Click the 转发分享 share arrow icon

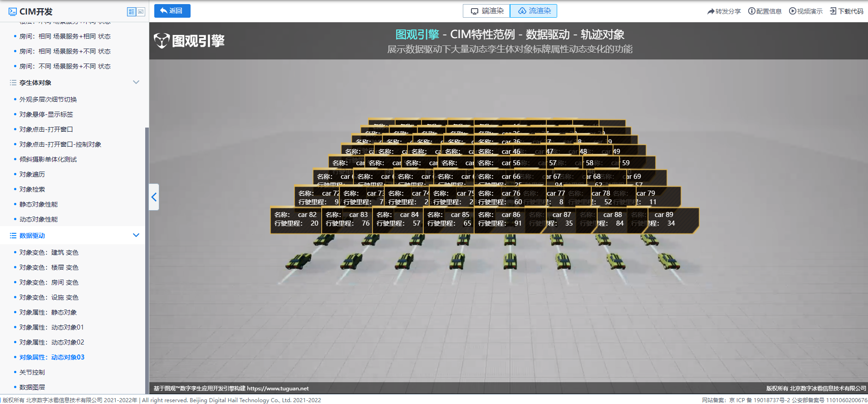[x=711, y=11]
